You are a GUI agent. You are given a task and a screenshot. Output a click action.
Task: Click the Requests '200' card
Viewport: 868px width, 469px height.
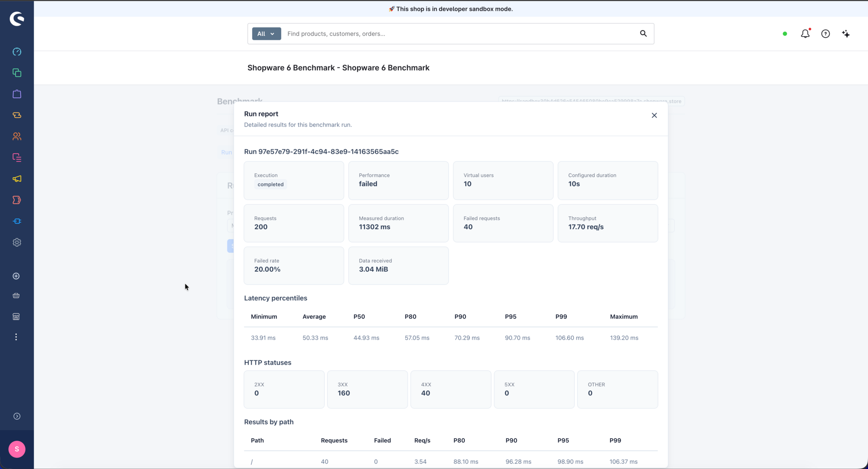tap(294, 223)
